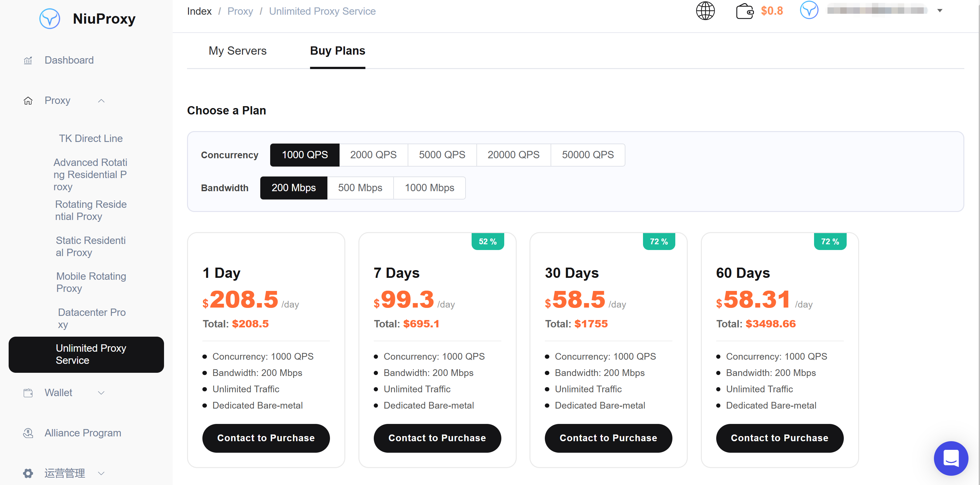The height and width of the screenshot is (485, 980).
Task: Click the Proxy home icon
Action: click(28, 100)
